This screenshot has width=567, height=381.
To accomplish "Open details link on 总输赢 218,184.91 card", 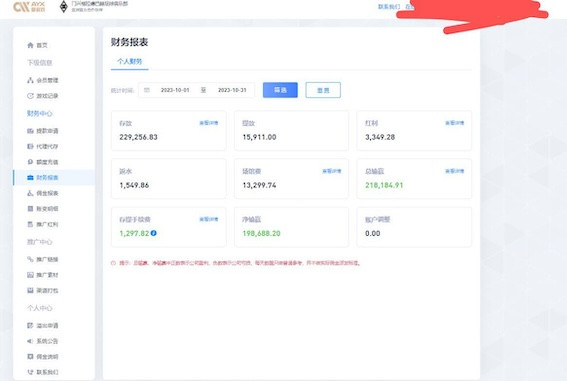I will [x=455, y=171].
